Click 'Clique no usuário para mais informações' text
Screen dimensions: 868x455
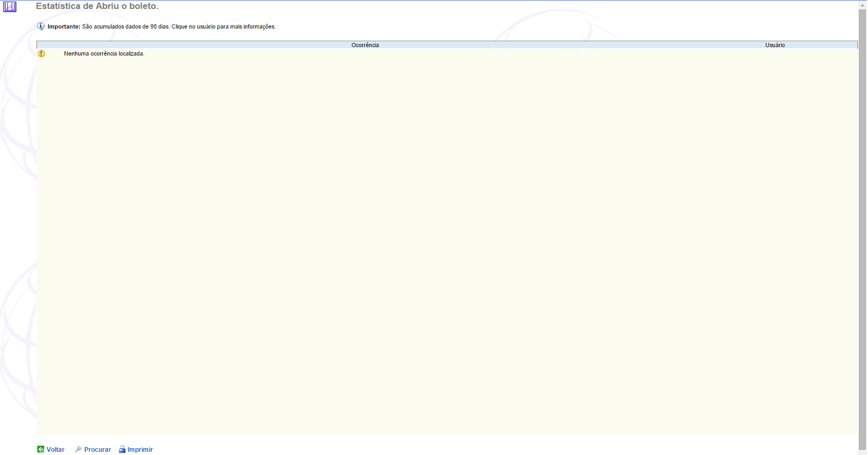point(223,26)
